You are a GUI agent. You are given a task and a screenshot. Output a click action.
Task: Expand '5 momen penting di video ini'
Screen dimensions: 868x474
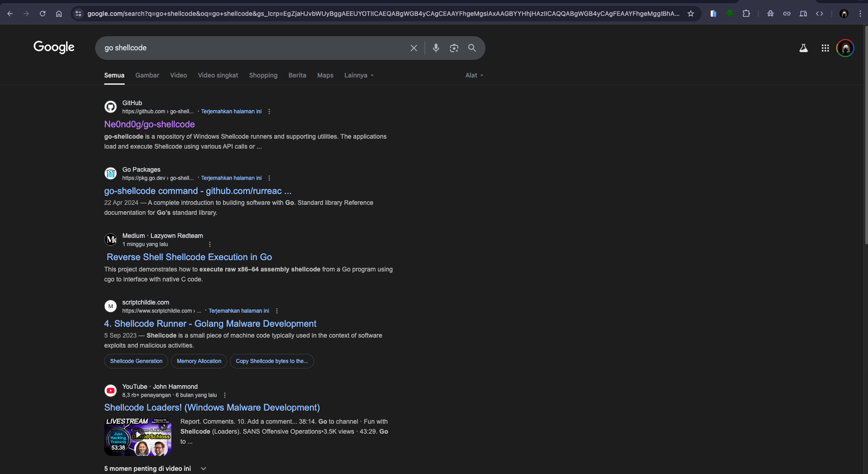(204, 469)
